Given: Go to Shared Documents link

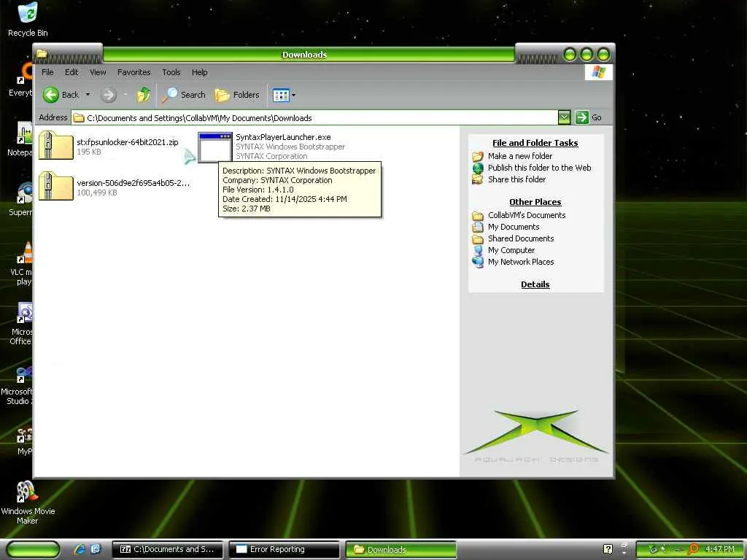Looking at the screenshot, I should coord(521,238).
